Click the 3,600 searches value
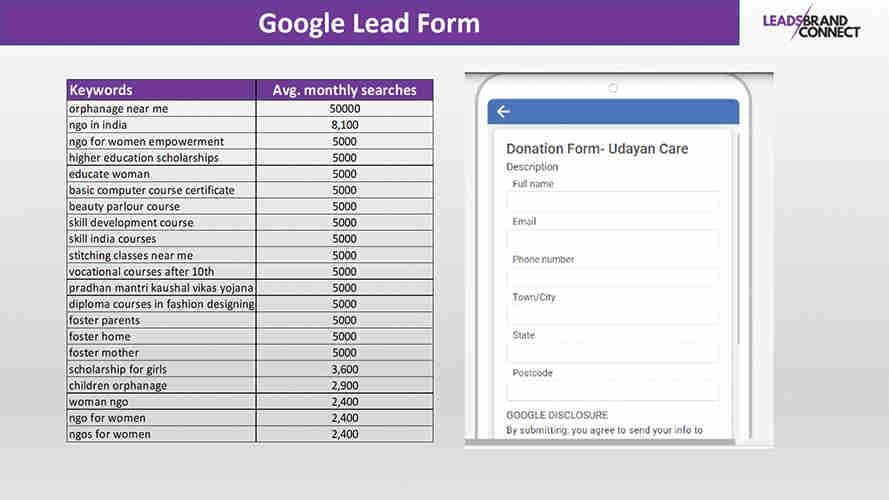The width and height of the screenshot is (889, 500). click(x=345, y=369)
